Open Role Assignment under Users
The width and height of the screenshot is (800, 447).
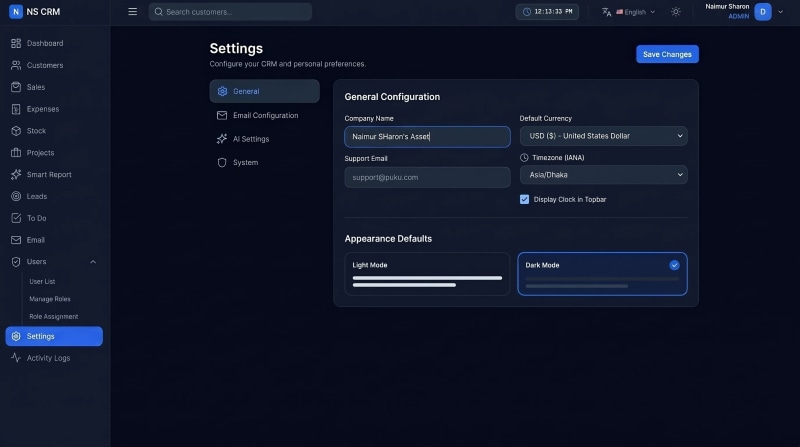click(54, 317)
